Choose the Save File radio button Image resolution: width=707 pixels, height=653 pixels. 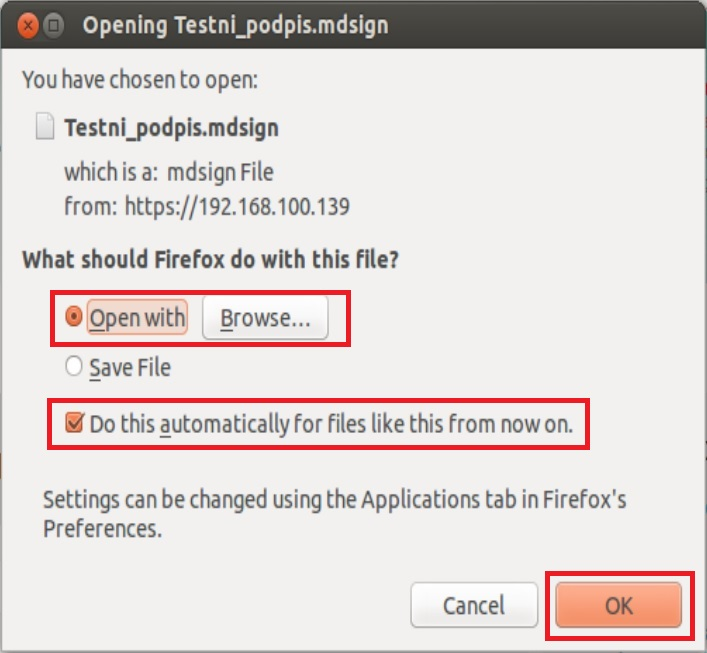tap(73, 368)
